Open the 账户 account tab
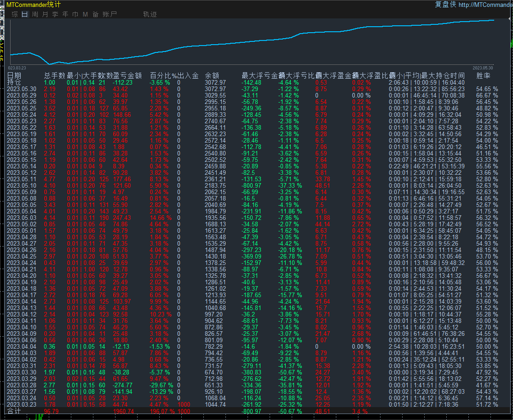Screen dimensions: 513x420 pos(110,14)
